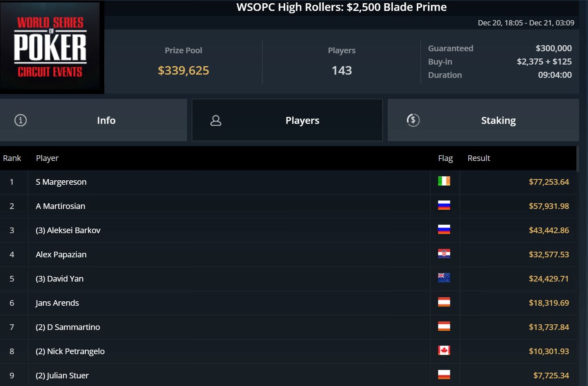Click Nick Petrangelo's Canadian flag icon

pyautogui.click(x=444, y=351)
